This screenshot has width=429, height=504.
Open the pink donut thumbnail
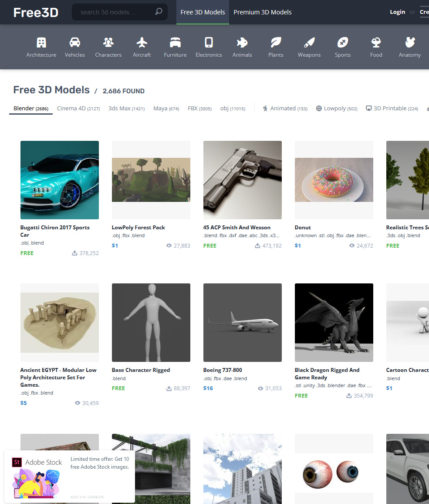[334, 180]
